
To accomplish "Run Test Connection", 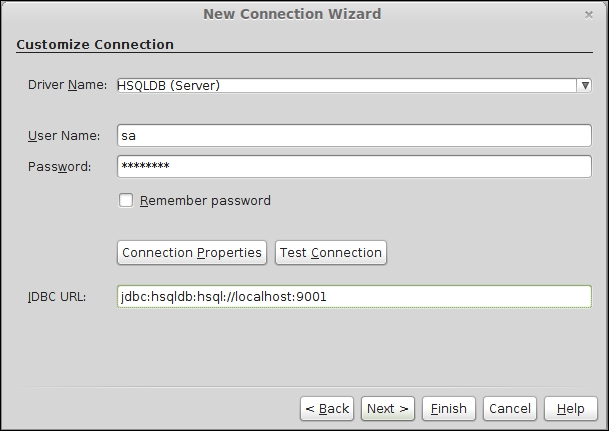I will pyautogui.click(x=331, y=253).
